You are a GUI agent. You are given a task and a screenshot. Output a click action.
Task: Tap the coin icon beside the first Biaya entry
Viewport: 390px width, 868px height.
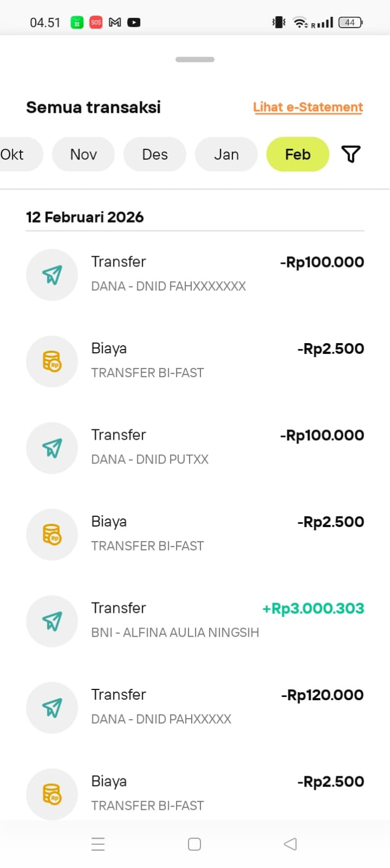52,362
